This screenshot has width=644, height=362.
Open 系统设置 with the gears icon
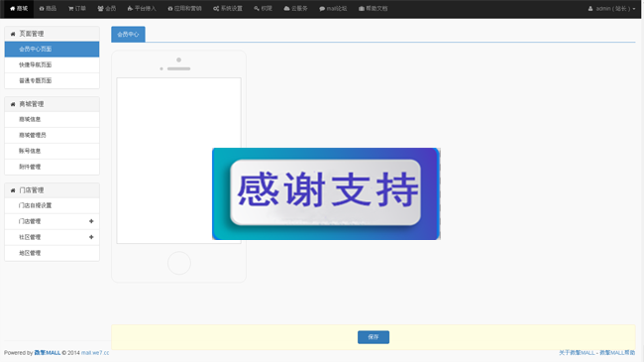pyautogui.click(x=228, y=9)
